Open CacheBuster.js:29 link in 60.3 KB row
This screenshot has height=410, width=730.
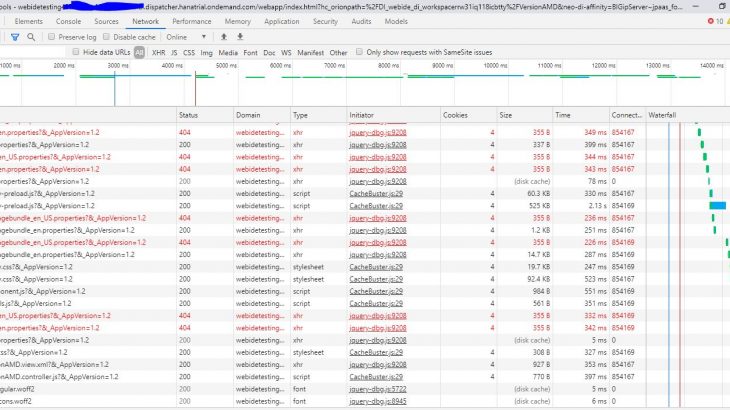click(x=376, y=194)
